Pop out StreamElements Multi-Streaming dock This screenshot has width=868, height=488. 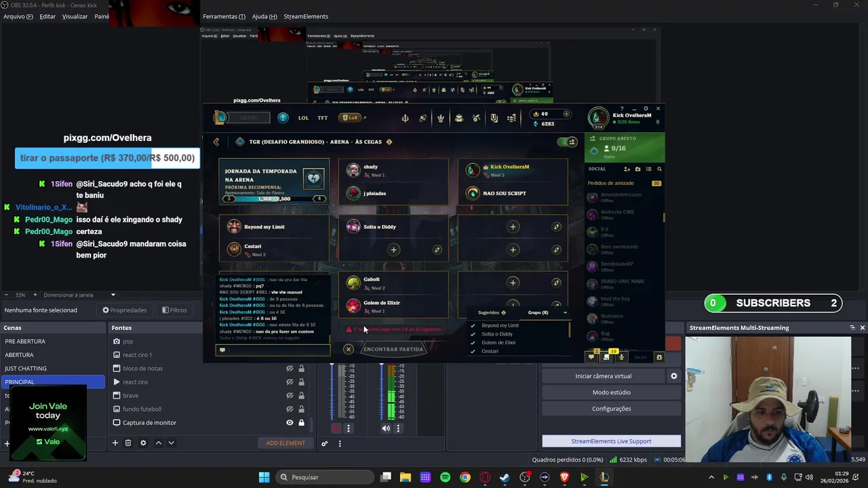click(852, 327)
